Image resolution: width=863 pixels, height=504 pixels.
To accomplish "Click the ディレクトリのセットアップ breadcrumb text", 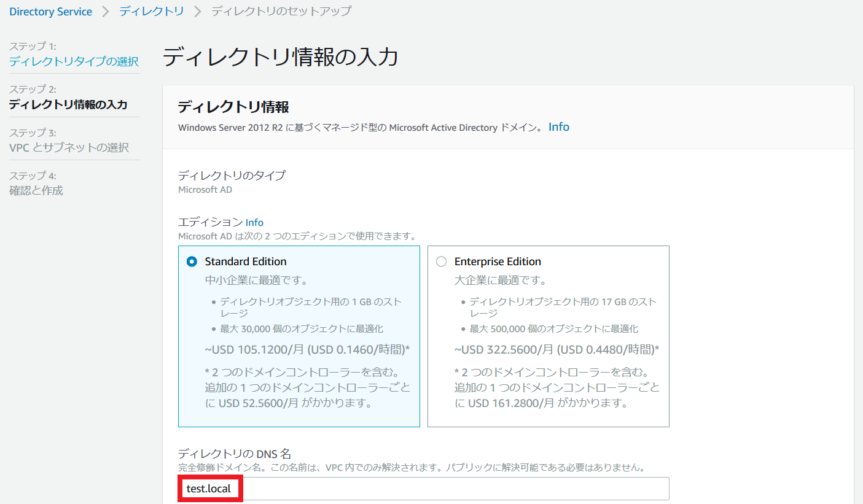I will coord(281,12).
